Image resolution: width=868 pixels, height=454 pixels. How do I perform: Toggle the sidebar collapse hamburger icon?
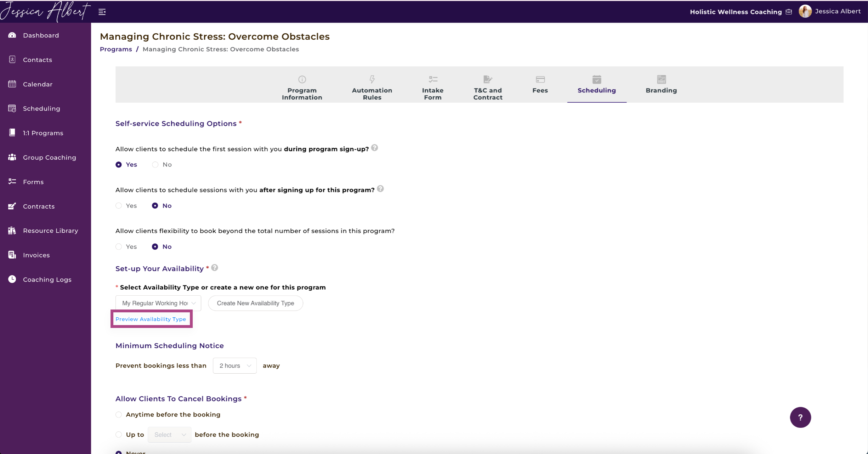(102, 12)
